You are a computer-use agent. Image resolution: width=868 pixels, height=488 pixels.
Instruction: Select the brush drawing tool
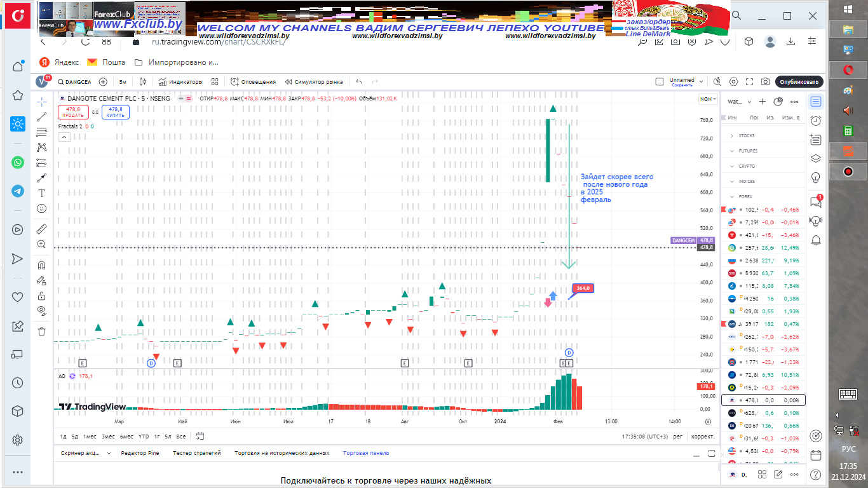click(41, 178)
